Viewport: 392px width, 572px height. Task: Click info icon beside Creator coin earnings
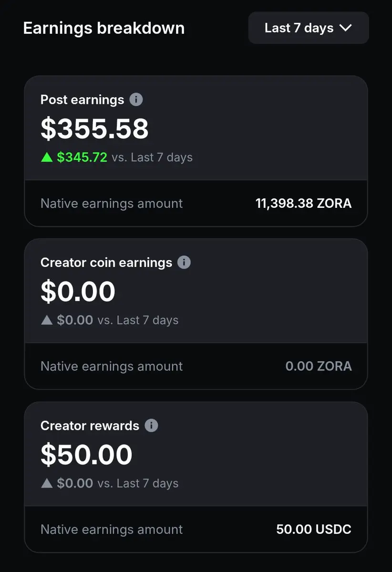(x=184, y=263)
